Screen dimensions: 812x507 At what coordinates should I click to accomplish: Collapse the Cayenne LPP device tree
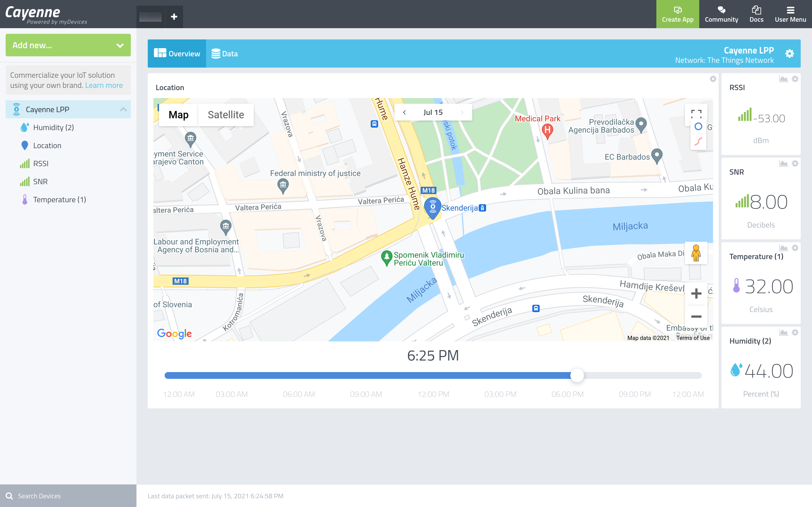tap(123, 109)
